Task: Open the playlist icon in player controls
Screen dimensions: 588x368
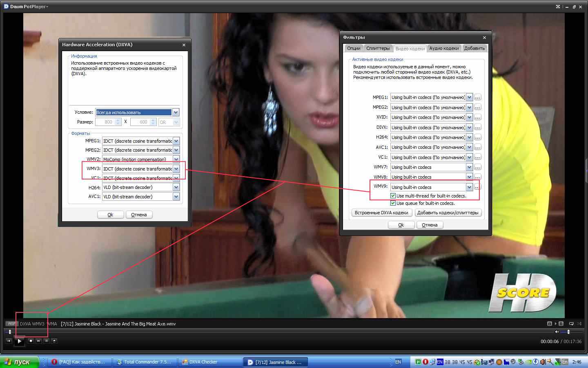Action: pos(46,341)
